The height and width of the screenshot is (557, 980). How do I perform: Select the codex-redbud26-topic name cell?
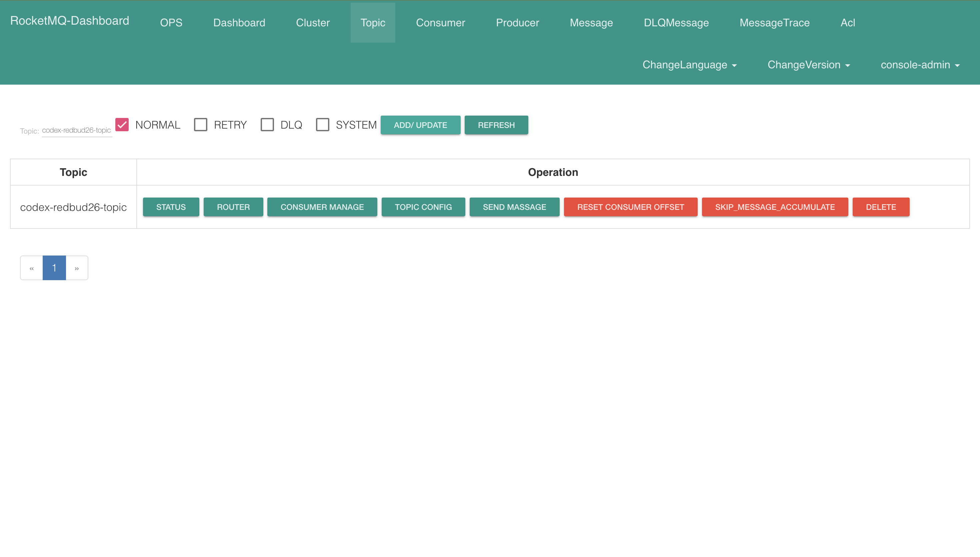[73, 207]
